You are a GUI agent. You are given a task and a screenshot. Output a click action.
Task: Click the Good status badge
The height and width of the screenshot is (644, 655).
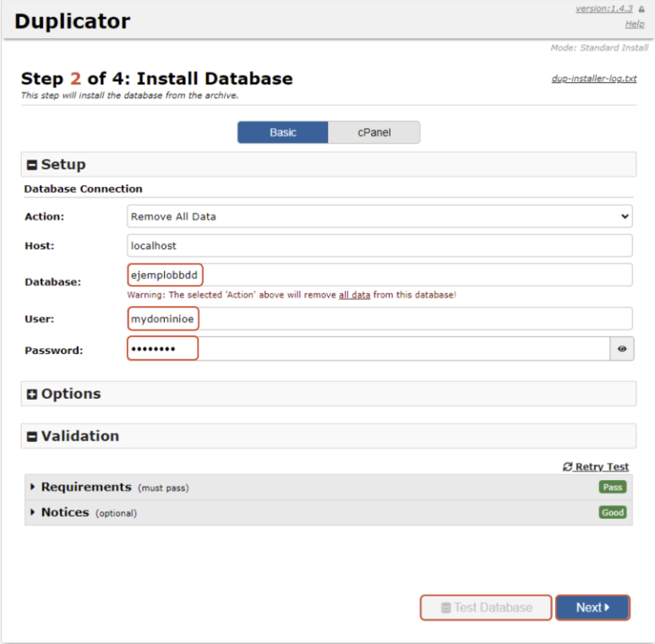pos(613,512)
